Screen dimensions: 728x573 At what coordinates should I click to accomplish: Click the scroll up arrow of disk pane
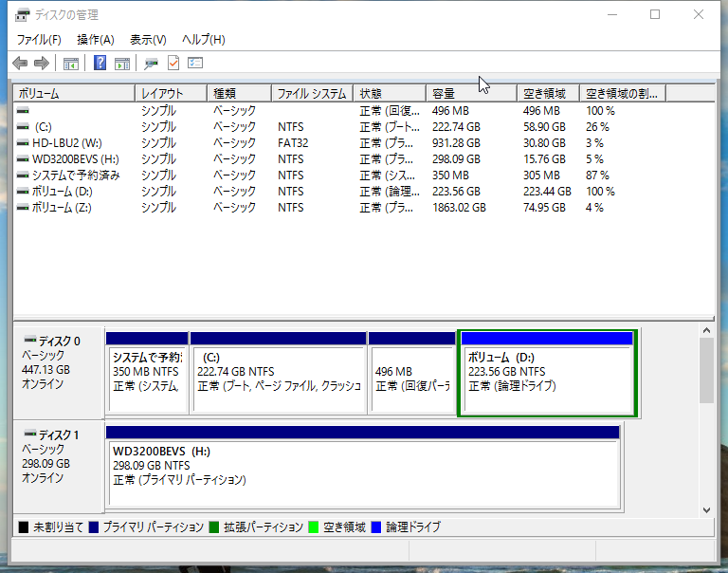[x=706, y=330]
